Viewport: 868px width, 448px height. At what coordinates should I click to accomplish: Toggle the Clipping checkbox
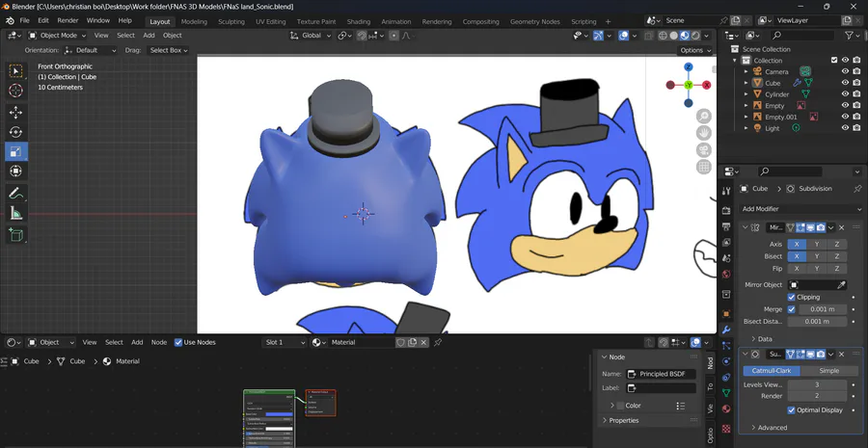point(791,297)
